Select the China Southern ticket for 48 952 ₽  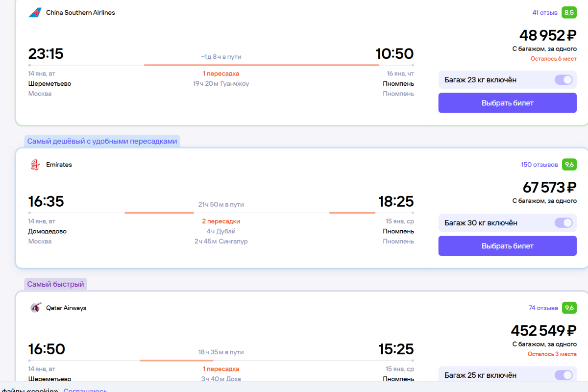click(507, 103)
